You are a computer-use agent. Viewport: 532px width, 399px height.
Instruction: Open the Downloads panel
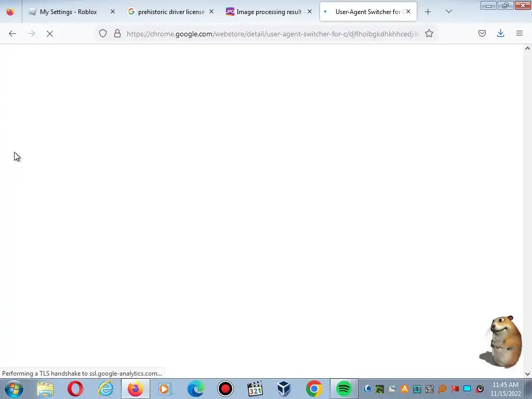pyautogui.click(x=500, y=34)
